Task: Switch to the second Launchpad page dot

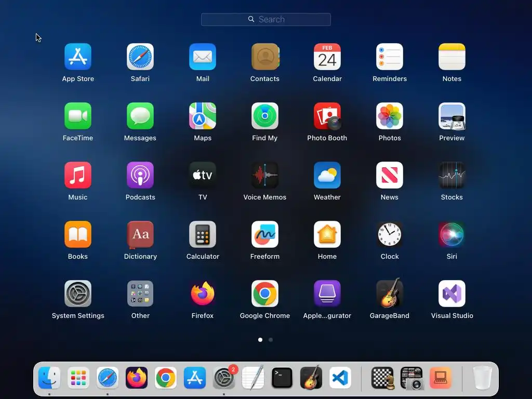Action: click(x=271, y=340)
